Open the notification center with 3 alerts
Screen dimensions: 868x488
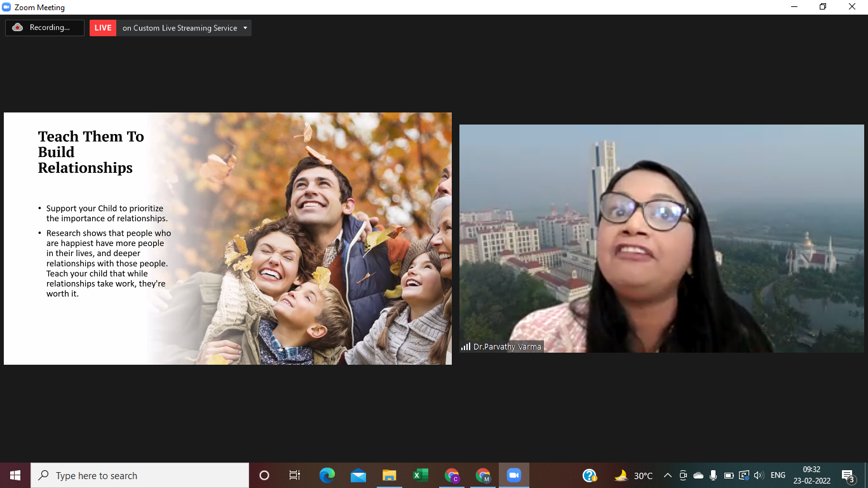click(x=848, y=476)
